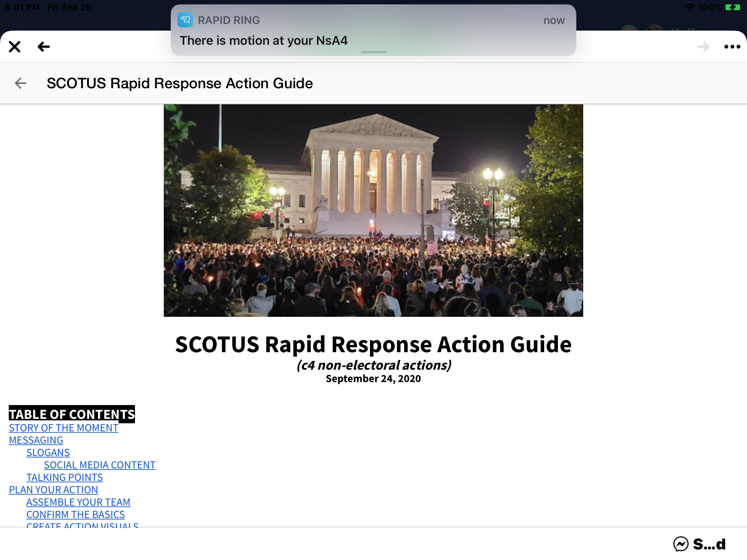The width and height of the screenshot is (747, 560).
Task: Tap the header title SCOTUS Rapid Response Action Guide
Action: (179, 83)
